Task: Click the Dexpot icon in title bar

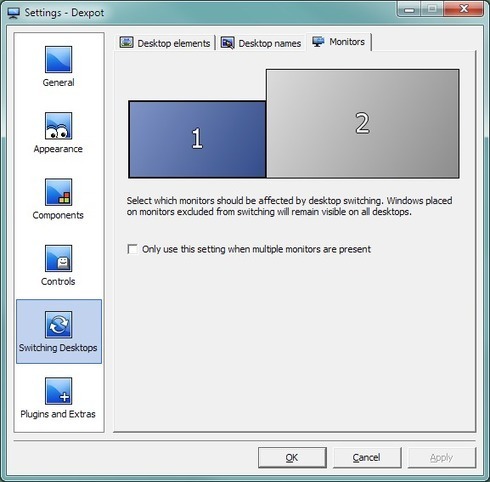Action: (14, 13)
